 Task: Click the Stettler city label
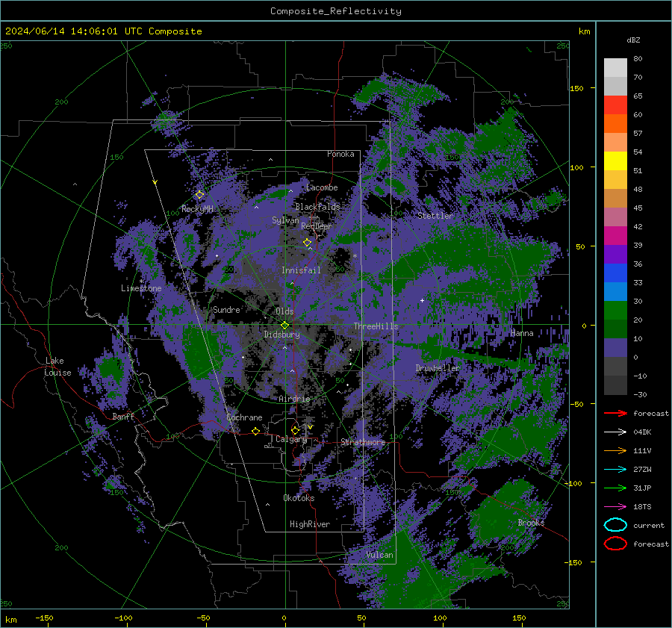(435, 216)
